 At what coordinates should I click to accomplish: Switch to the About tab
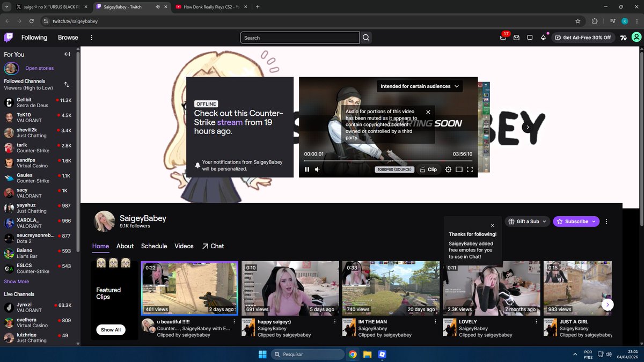tap(125, 246)
